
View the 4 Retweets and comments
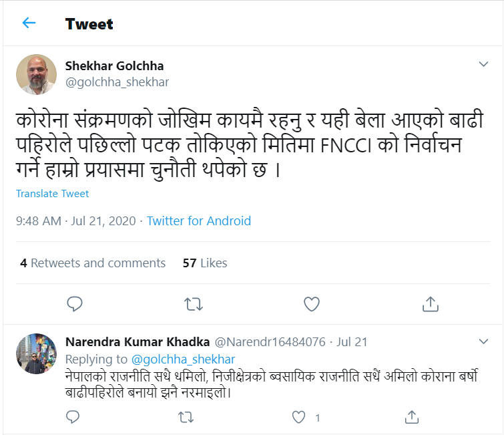click(93, 263)
